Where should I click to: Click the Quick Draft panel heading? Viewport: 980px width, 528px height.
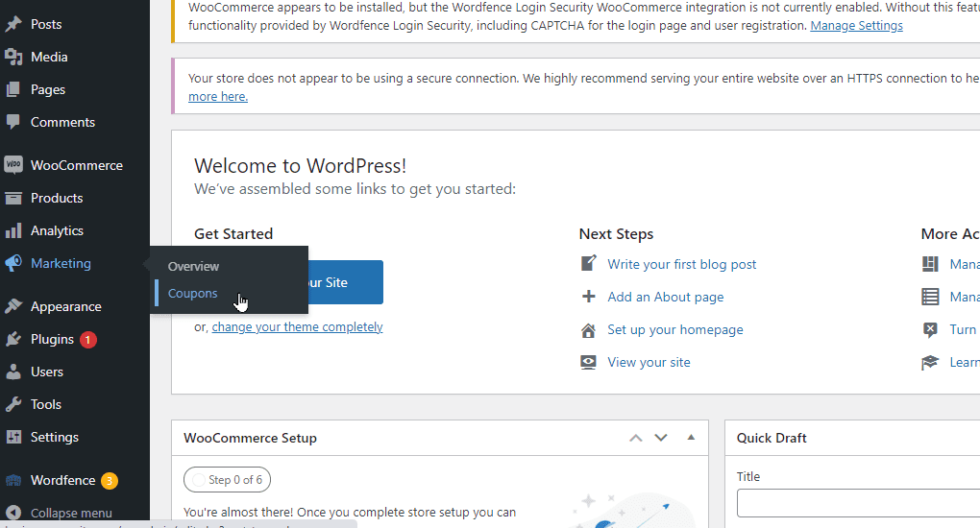[x=772, y=438]
